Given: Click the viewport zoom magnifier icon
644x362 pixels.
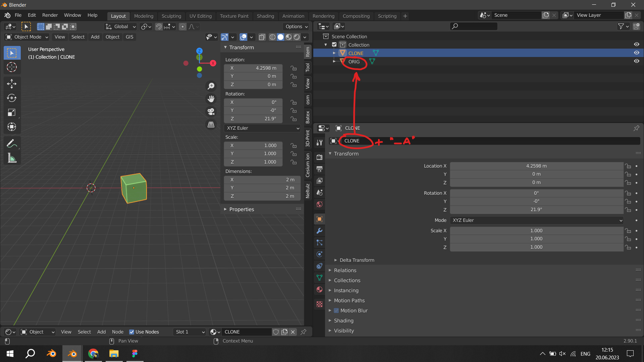Looking at the screenshot, I should pos(211,86).
